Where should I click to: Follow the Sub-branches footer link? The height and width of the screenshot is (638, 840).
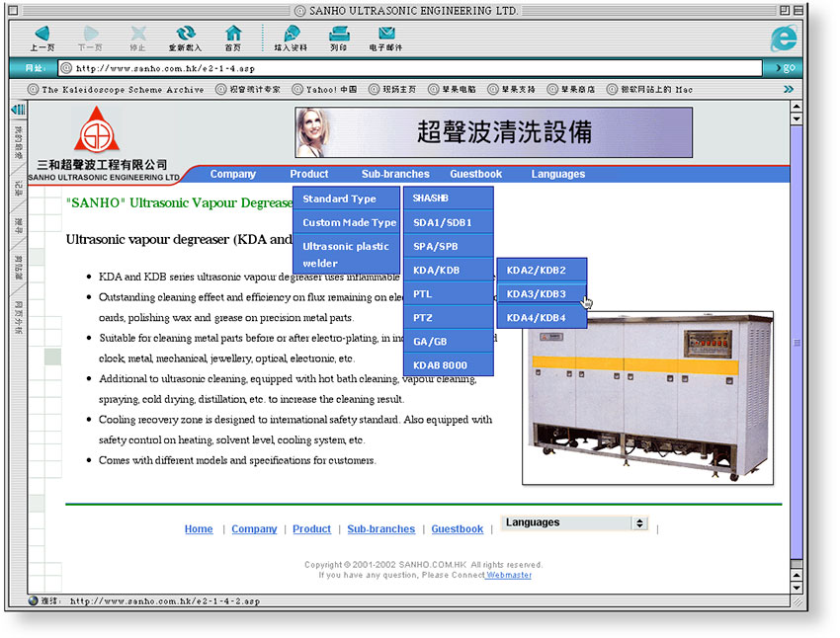(x=380, y=528)
